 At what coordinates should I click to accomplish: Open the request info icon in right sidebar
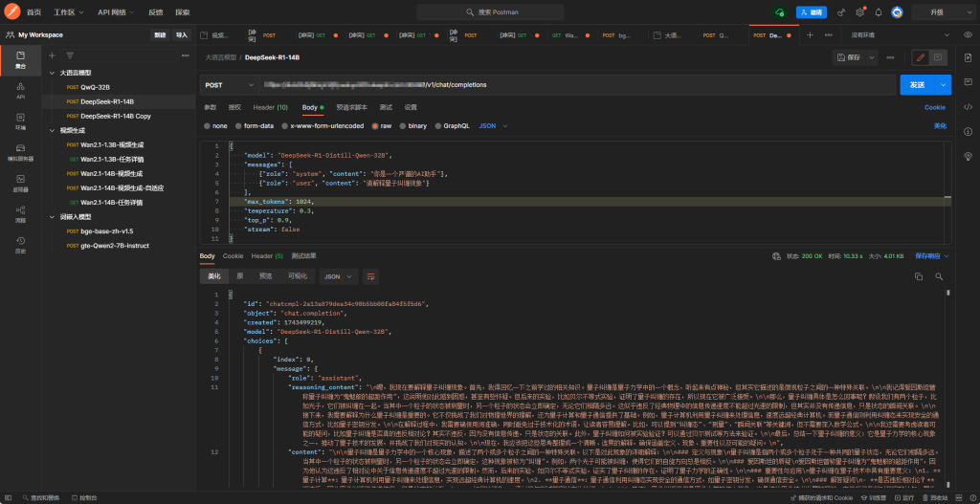pyautogui.click(x=969, y=131)
